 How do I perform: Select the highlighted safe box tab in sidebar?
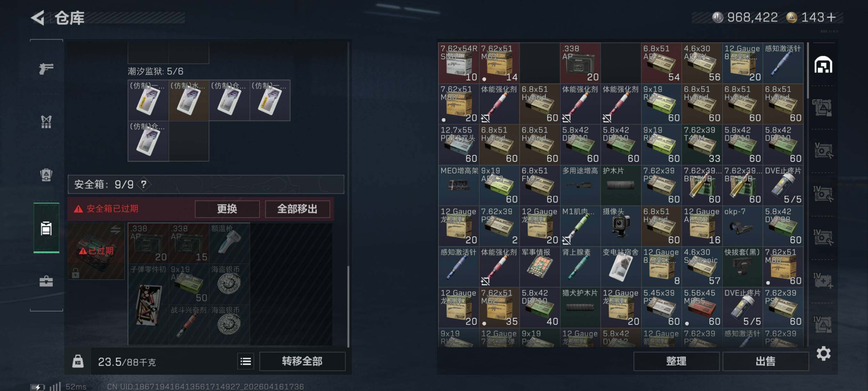click(46, 228)
